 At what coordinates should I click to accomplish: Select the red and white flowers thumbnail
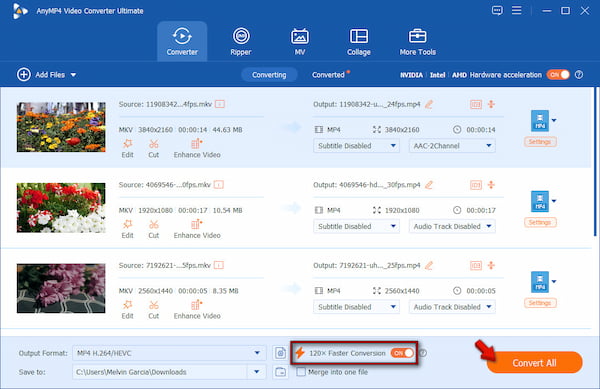pyautogui.click(x=61, y=208)
